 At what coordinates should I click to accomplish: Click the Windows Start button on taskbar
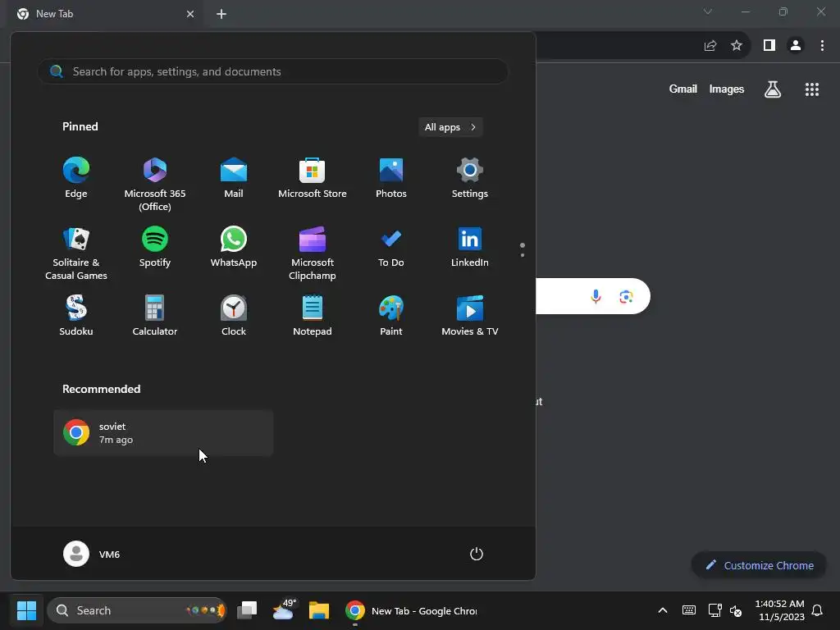tap(26, 610)
